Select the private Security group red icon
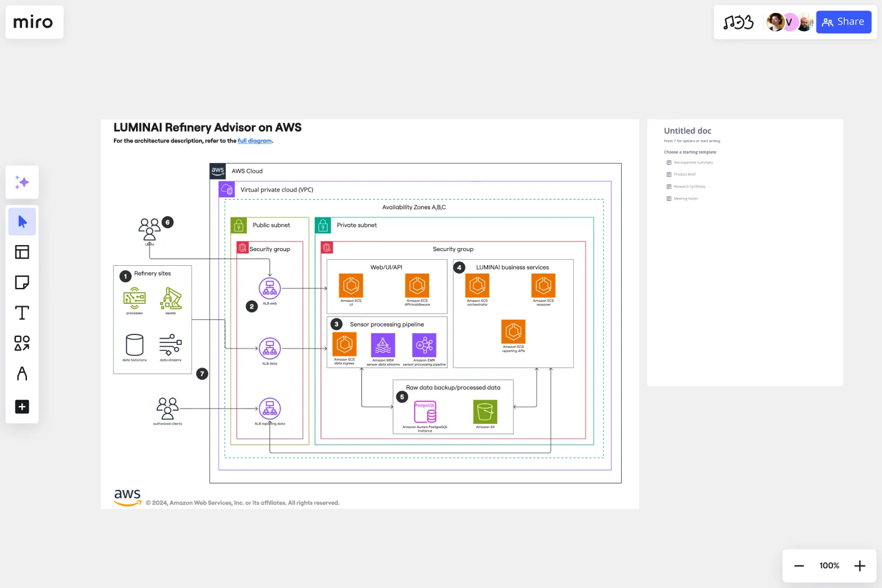This screenshot has width=882, height=588. [327, 248]
